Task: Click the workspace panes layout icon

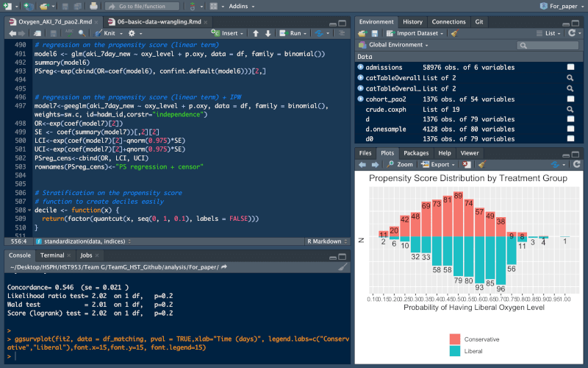Action: (x=214, y=6)
